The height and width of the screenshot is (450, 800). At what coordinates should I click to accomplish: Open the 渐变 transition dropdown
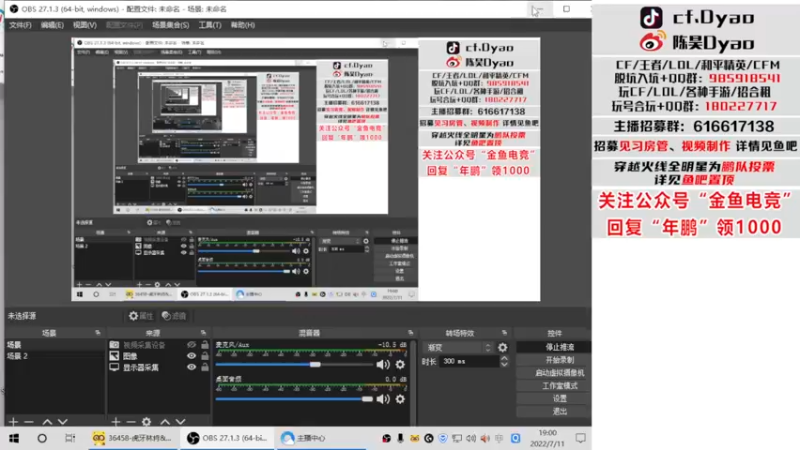[458, 347]
